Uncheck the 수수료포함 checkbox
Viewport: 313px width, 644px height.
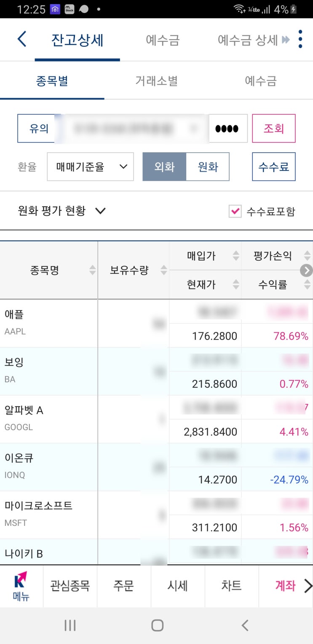(x=235, y=211)
